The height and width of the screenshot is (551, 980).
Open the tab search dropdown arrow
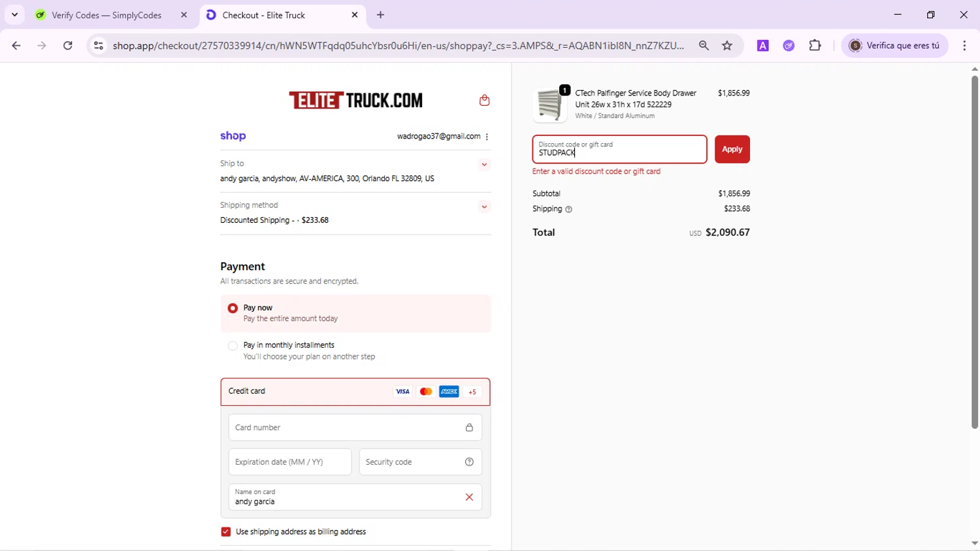click(14, 14)
